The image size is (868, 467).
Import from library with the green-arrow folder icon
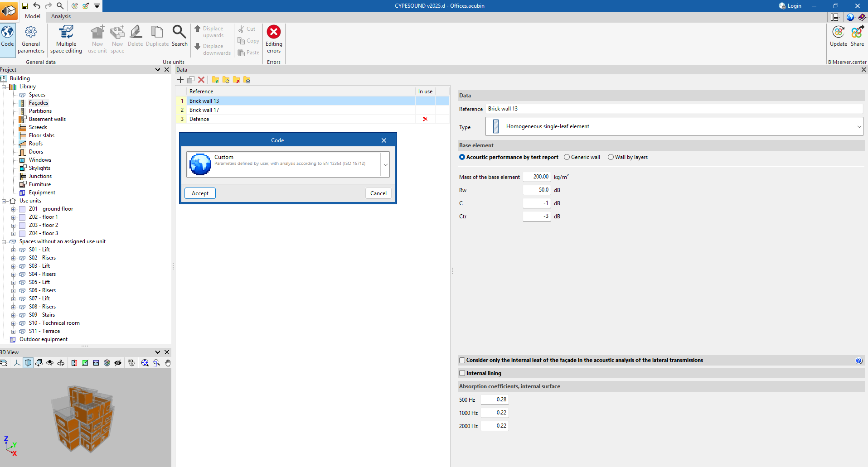(215, 80)
